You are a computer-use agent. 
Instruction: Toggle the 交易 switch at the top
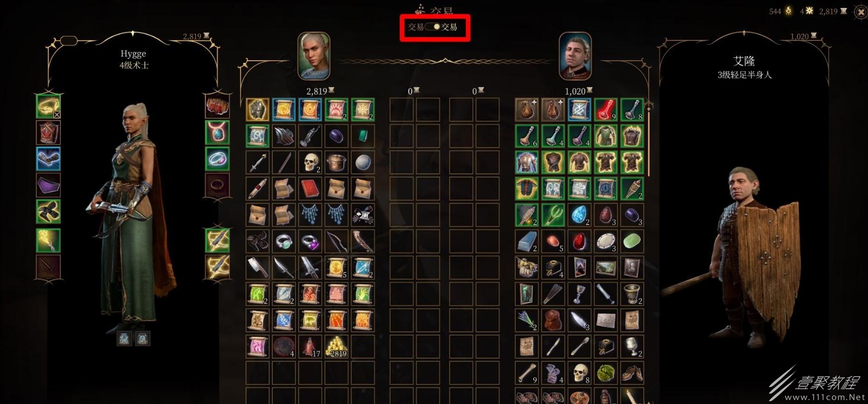pyautogui.click(x=433, y=27)
